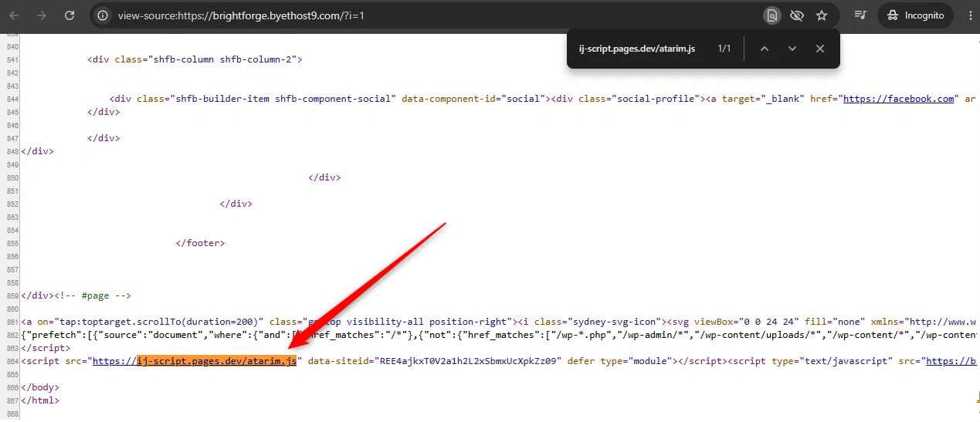Go forward to the next page
This screenshot has height=422, width=980.
42,15
